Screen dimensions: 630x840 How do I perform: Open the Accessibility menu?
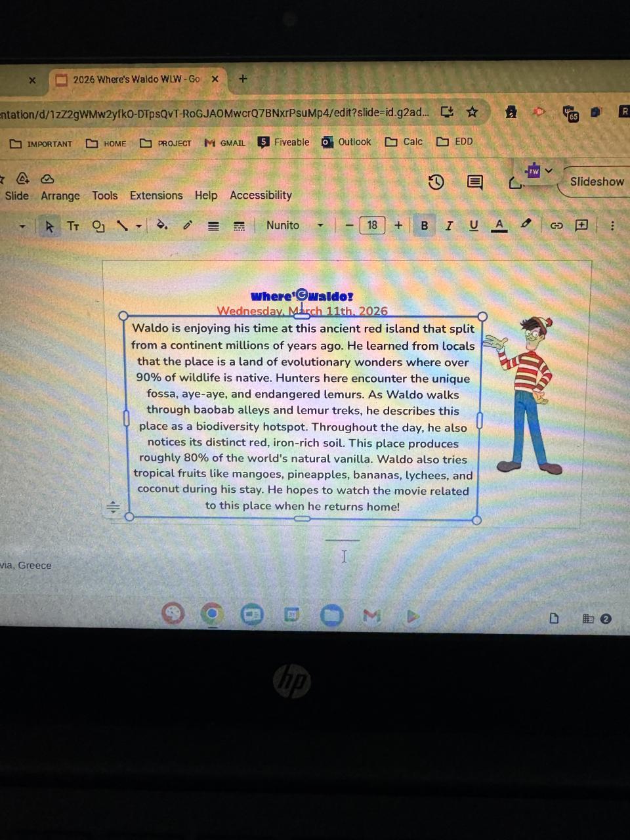click(x=261, y=195)
